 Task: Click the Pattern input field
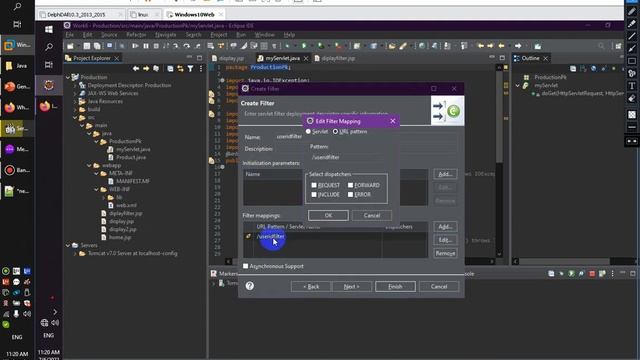346,157
